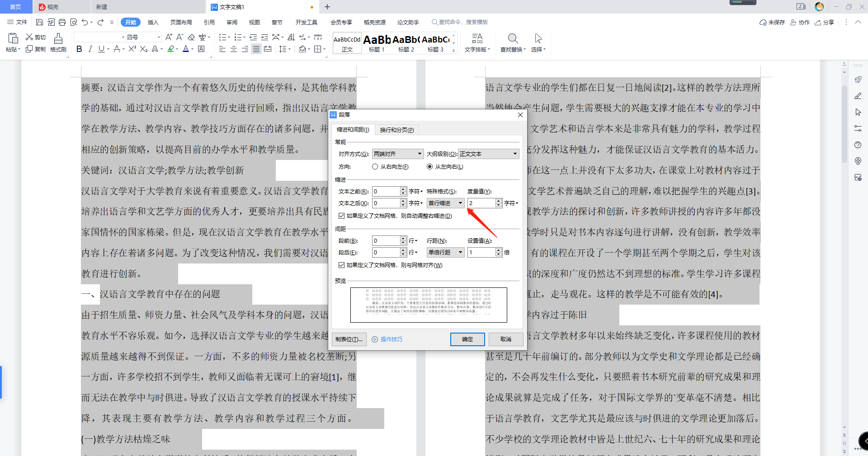The image size is (868, 456).
Task: Apply 标题 2 heading style
Action: point(406,43)
